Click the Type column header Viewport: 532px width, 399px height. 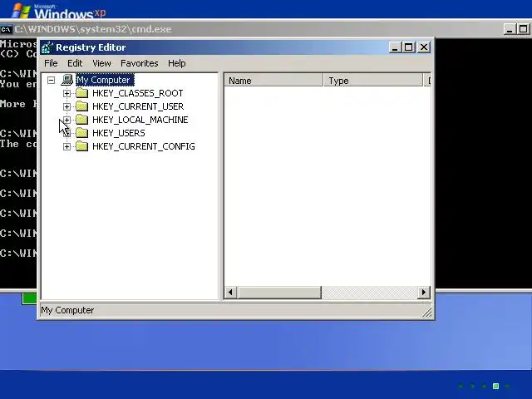[373, 81]
